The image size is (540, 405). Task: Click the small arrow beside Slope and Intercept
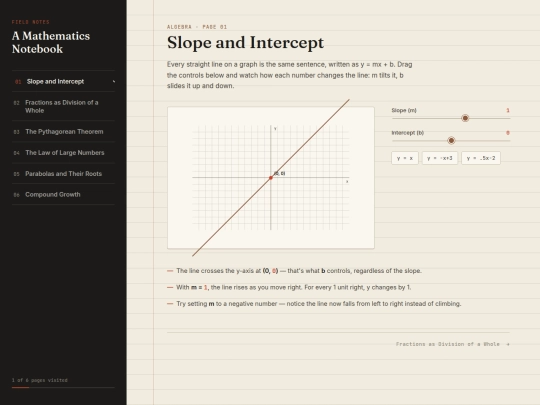pos(114,82)
